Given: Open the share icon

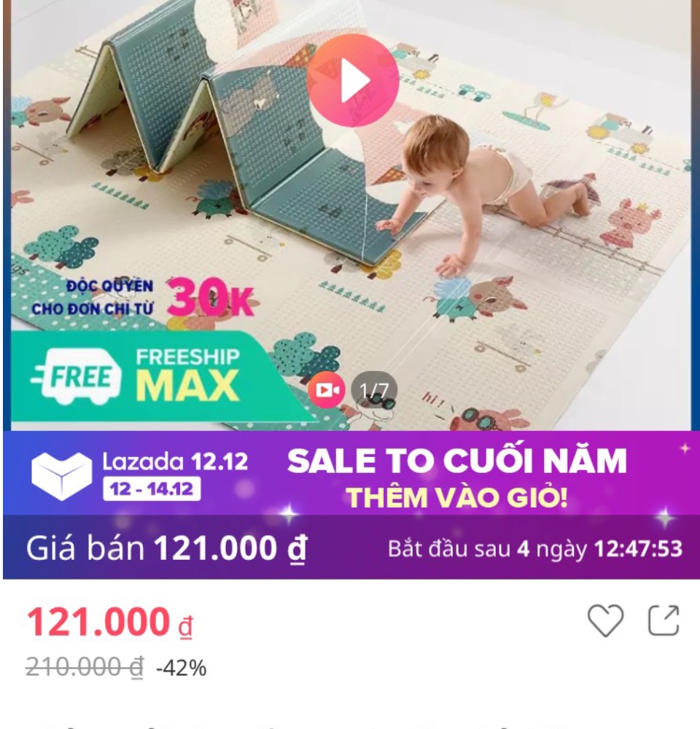Looking at the screenshot, I should pos(664,620).
